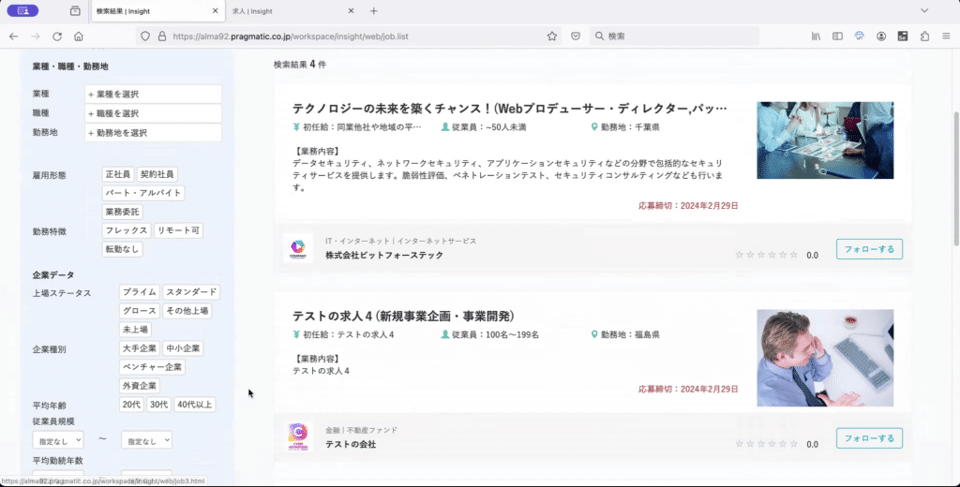960x487 pixels.
Task: Select the その他上場 listing status
Action: [x=187, y=311]
